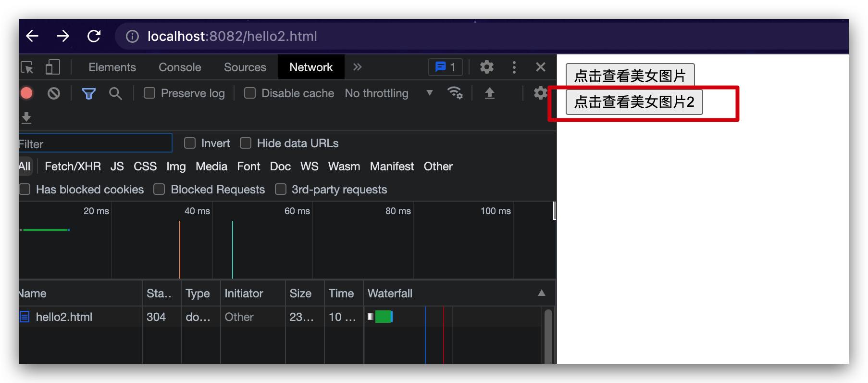
Task: Click the request list vertical scrollbar
Action: 548,336
